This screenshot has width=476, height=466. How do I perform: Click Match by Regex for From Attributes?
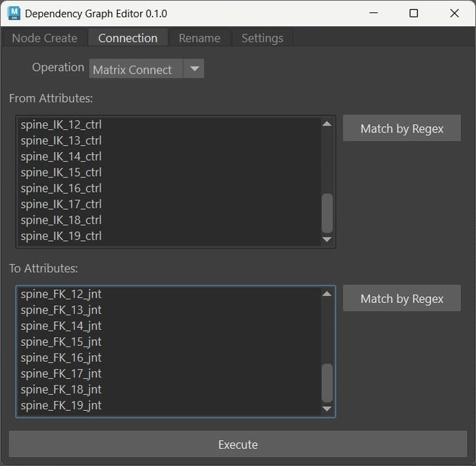point(401,128)
